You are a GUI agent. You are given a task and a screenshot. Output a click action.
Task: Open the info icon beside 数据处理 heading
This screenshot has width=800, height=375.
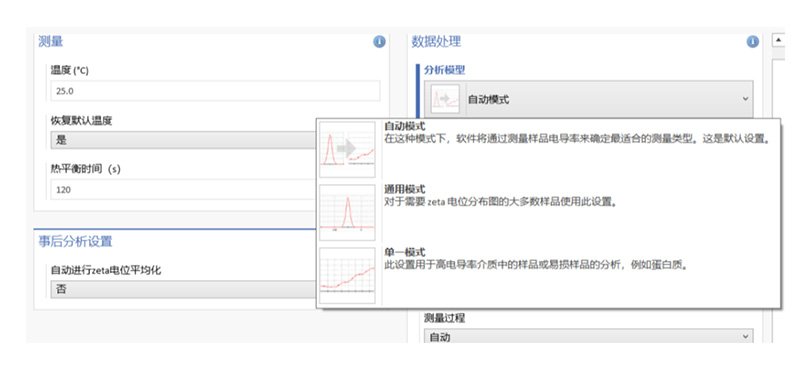click(x=753, y=42)
